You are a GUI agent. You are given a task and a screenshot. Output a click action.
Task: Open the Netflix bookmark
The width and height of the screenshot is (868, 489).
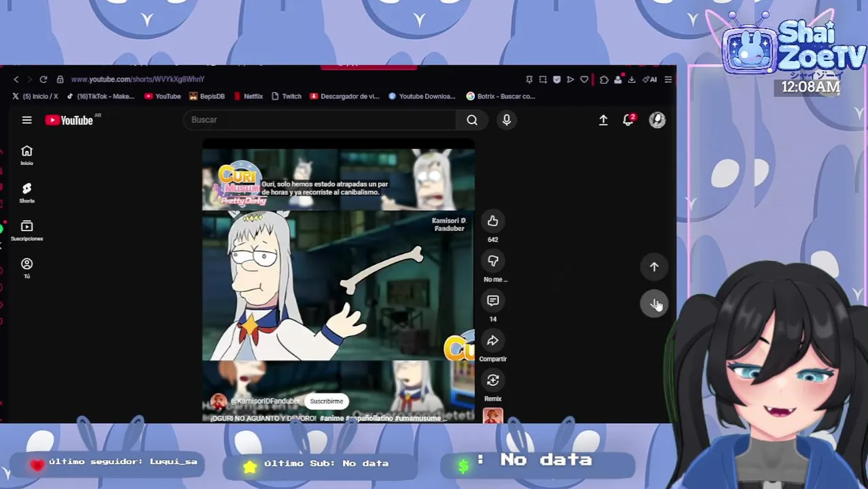point(248,96)
